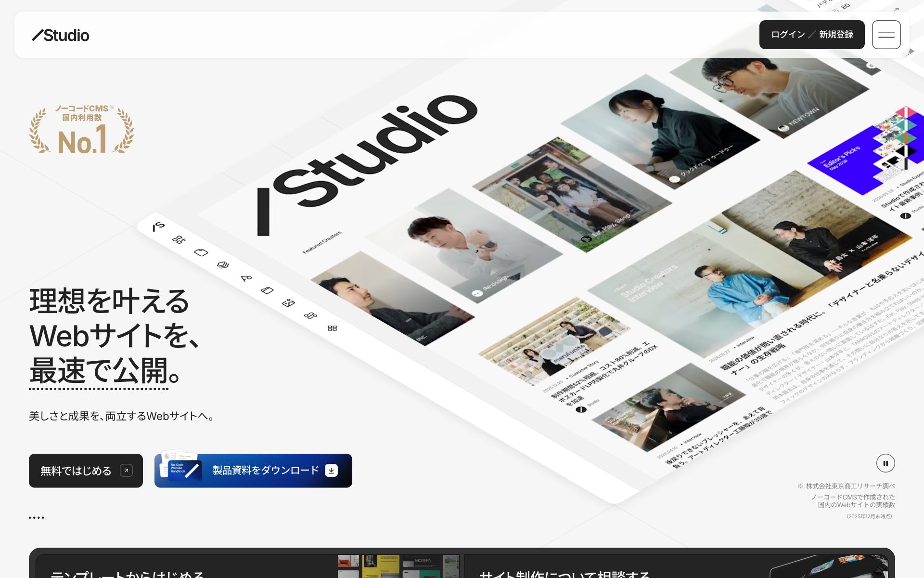Pause the hero animation

[x=885, y=463]
